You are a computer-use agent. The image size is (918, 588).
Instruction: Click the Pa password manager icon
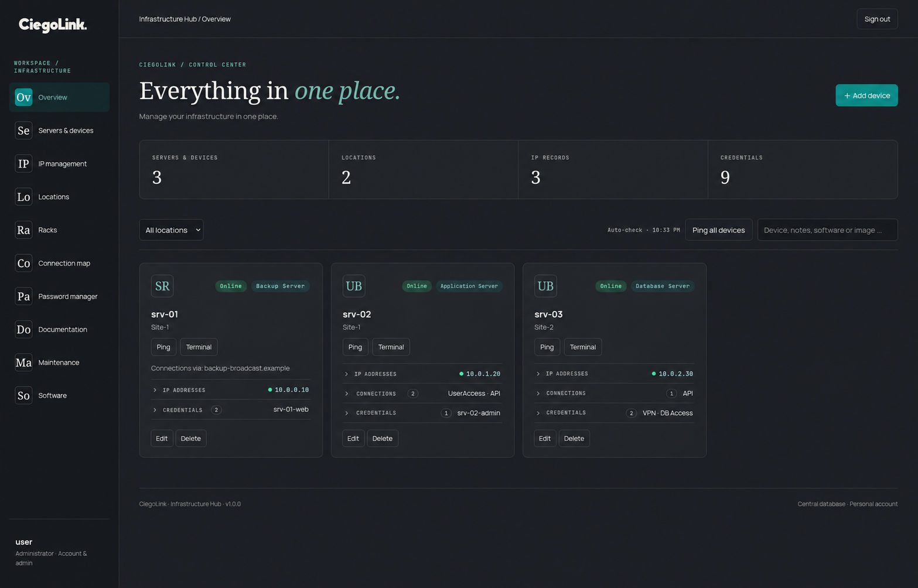[x=23, y=296]
